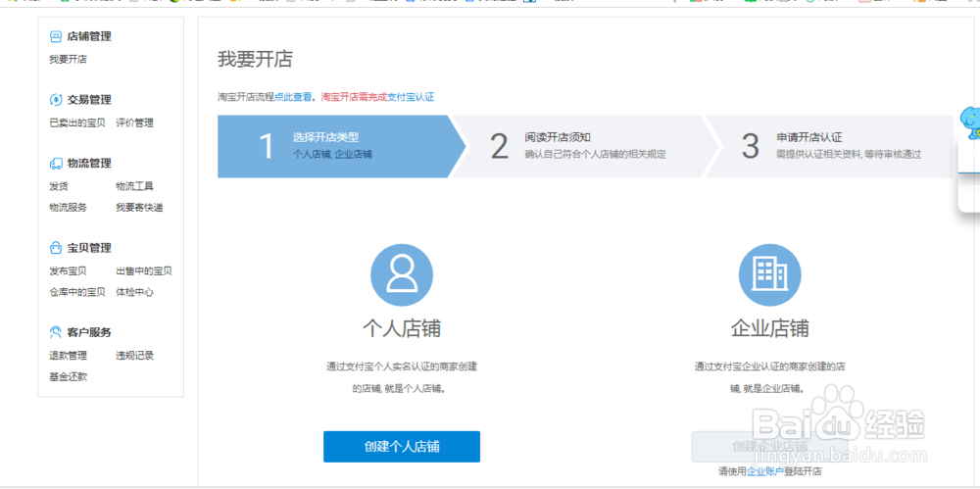Open 基金还款 link

coord(69,377)
